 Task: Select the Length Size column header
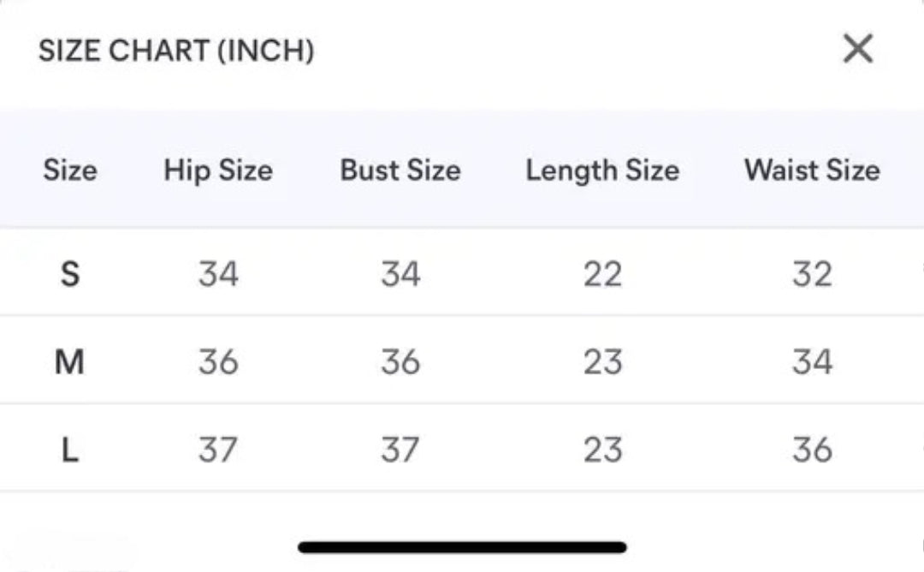click(603, 170)
